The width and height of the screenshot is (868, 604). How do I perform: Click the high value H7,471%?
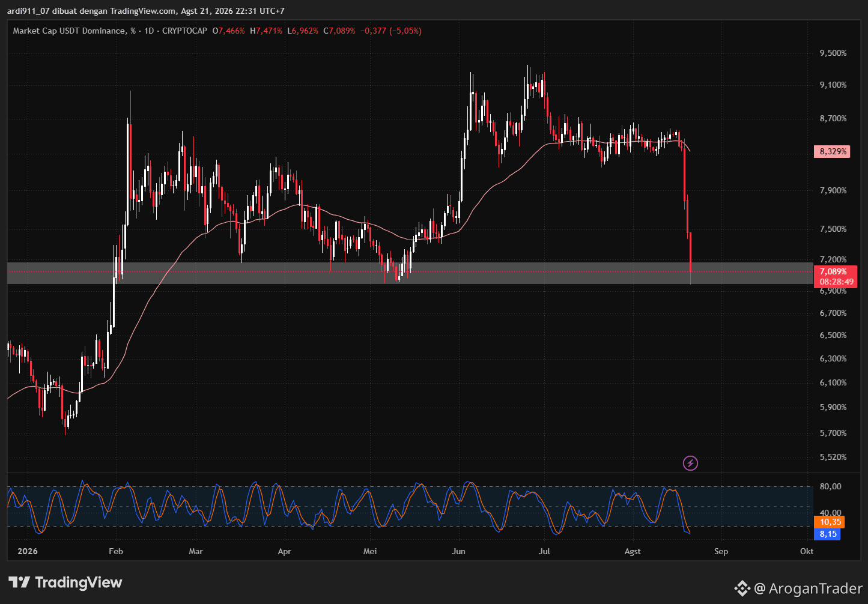click(x=266, y=31)
